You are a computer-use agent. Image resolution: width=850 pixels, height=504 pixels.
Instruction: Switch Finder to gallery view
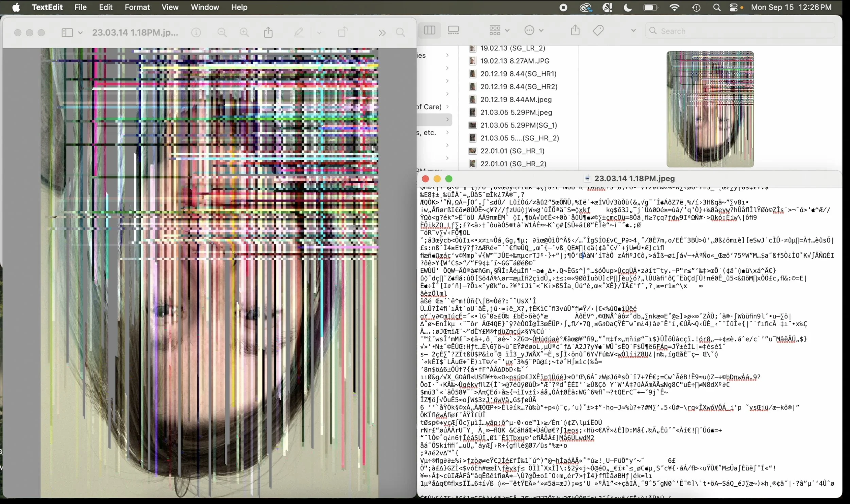pyautogui.click(x=453, y=30)
